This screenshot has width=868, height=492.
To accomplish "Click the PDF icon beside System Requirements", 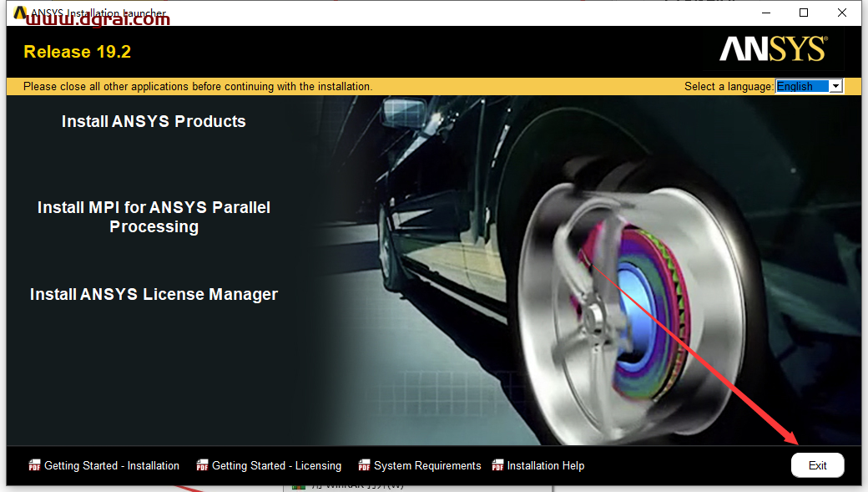I will coord(364,465).
